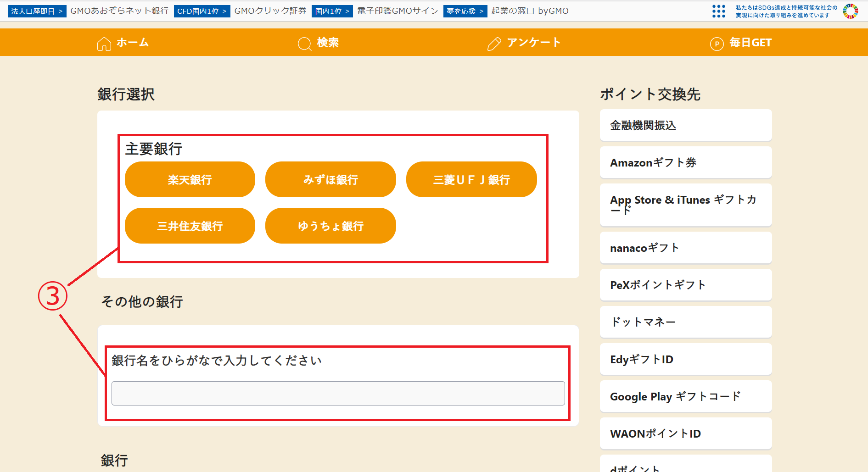The height and width of the screenshot is (472, 868).
Task: Open Google Play ギフトコード option
Action: [686, 396]
